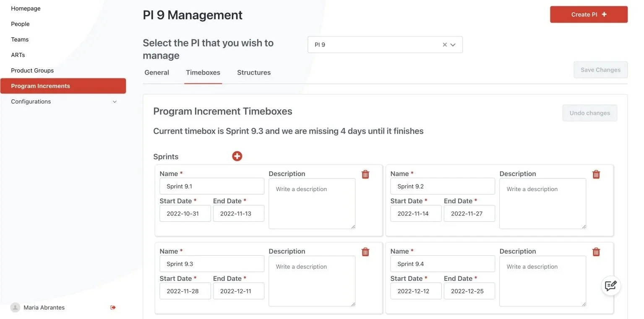Open Product Groups in the sidebar

pyautogui.click(x=32, y=70)
